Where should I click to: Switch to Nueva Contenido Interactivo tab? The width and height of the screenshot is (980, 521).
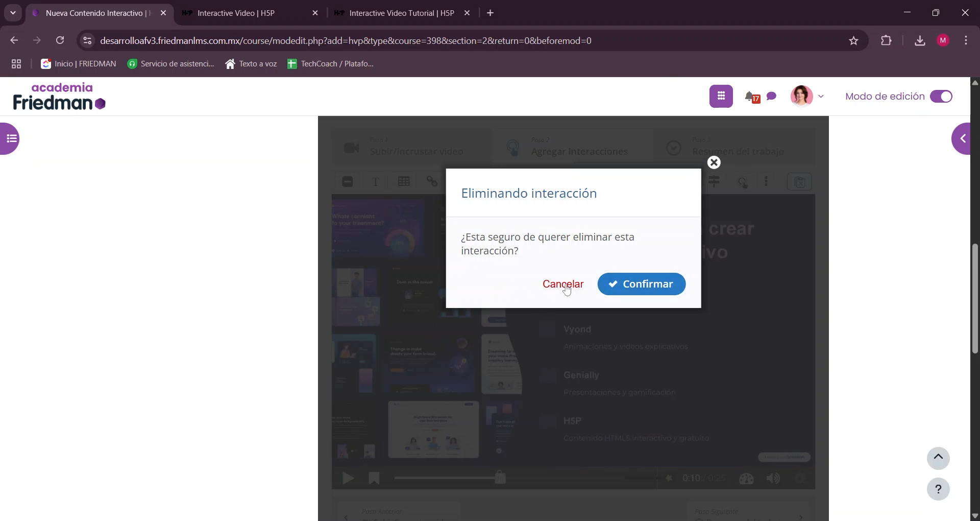tap(98, 13)
